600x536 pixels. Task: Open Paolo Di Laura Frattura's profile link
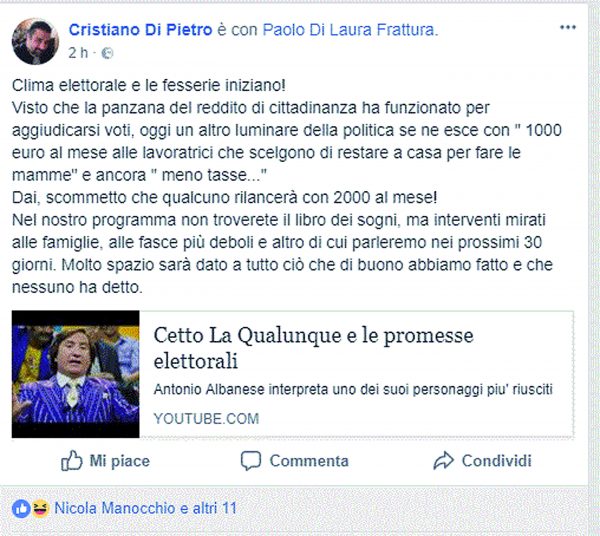tap(350, 29)
